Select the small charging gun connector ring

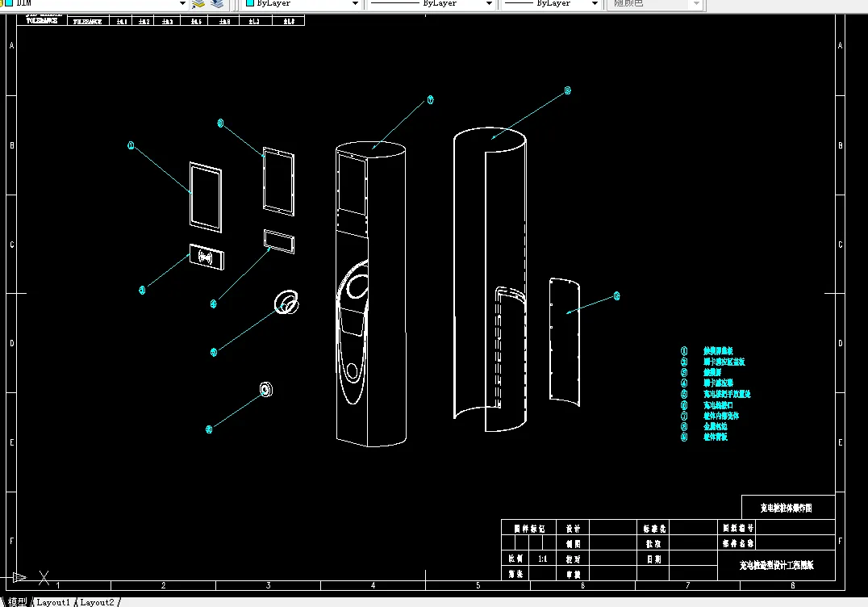click(x=266, y=389)
